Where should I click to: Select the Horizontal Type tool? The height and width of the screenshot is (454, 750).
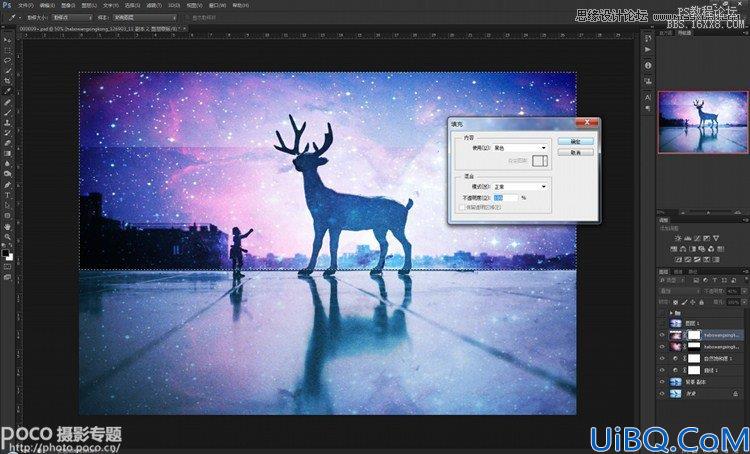click(x=9, y=195)
